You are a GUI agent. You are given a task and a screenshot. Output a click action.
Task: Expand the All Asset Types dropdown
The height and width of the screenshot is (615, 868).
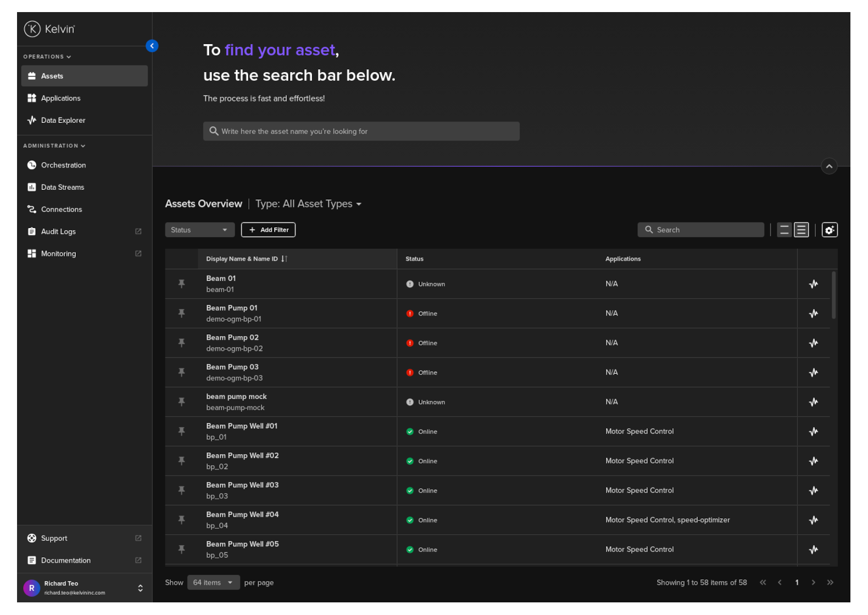[x=308, y=204]
